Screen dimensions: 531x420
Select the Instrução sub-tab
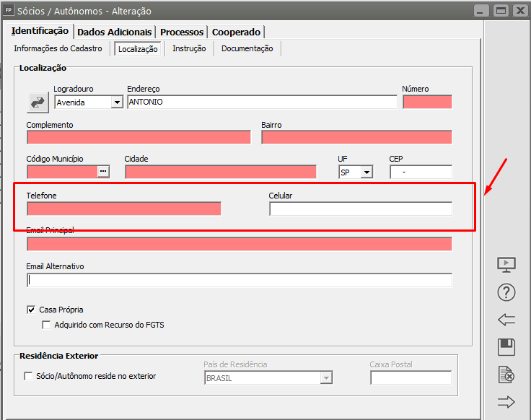(189, 48)
